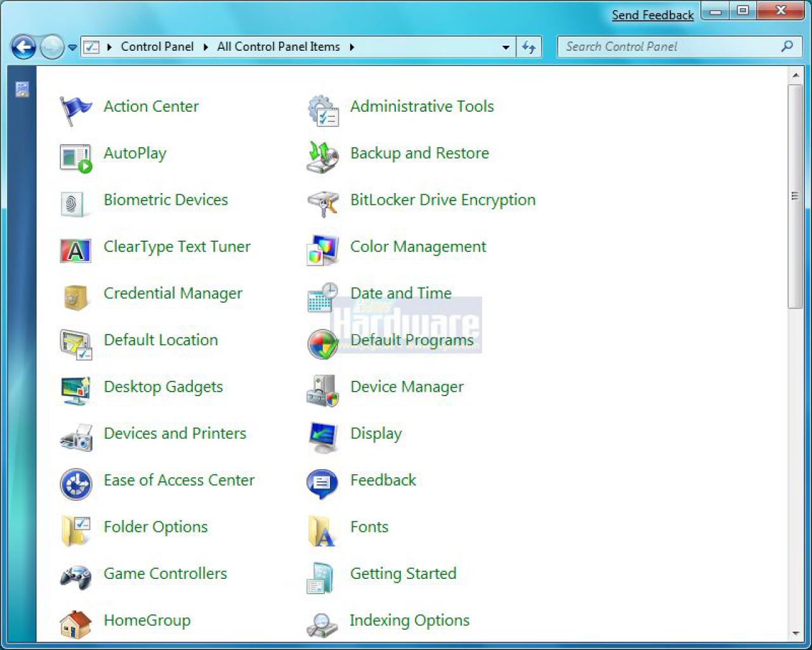Open the Display monitor icon
The width and height of the screenshot is (812, 650).
[323, 437]
